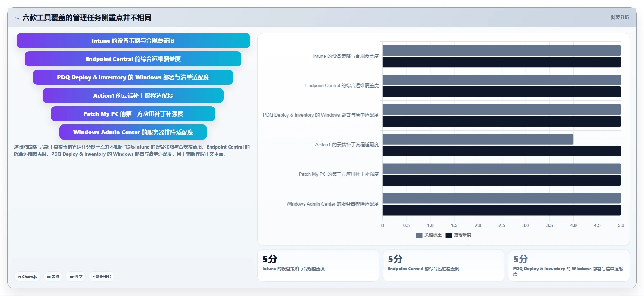Click the gray bar for Windows Admin Center
644x296 pixels.
[x=502, y=198]
